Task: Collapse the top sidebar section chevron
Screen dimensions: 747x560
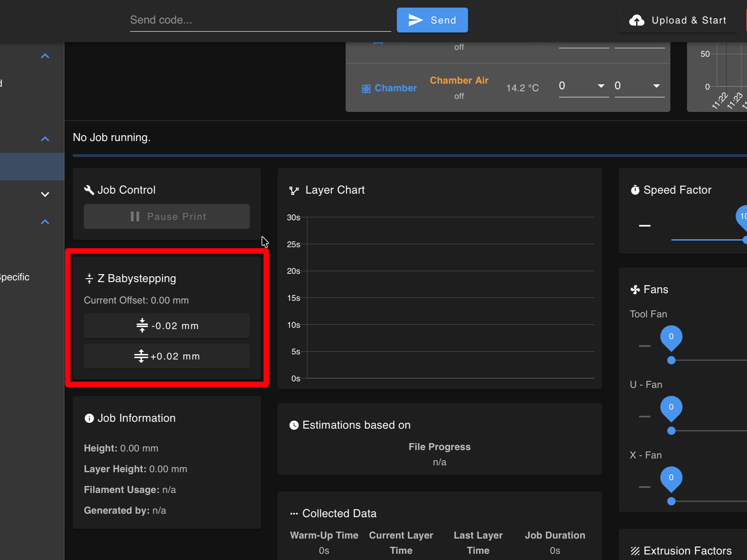Action: 45,56
